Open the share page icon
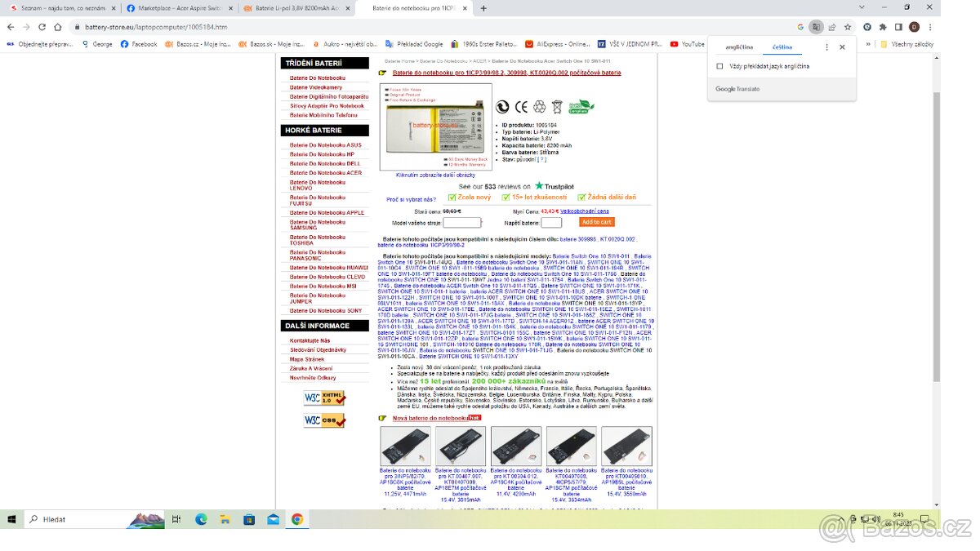 pyautogui.click(x=831, y=26)
